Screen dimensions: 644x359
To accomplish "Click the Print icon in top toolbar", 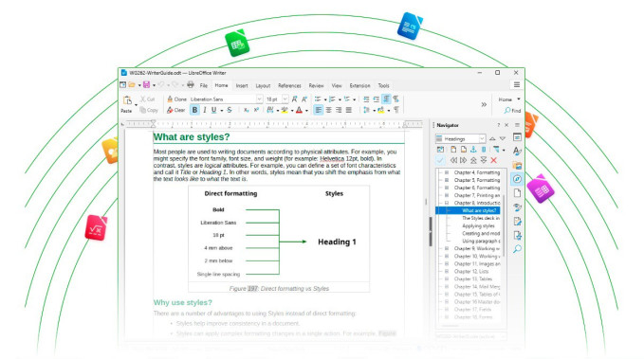I will point(190,85).
